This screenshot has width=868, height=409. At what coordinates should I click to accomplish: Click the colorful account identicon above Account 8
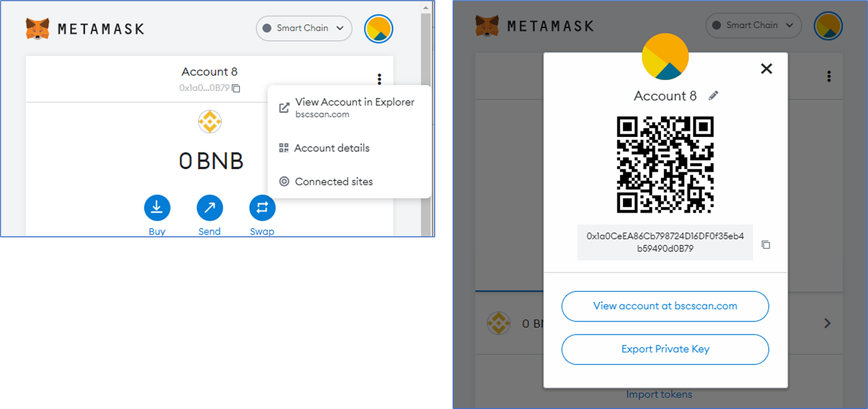pos(665,56)
